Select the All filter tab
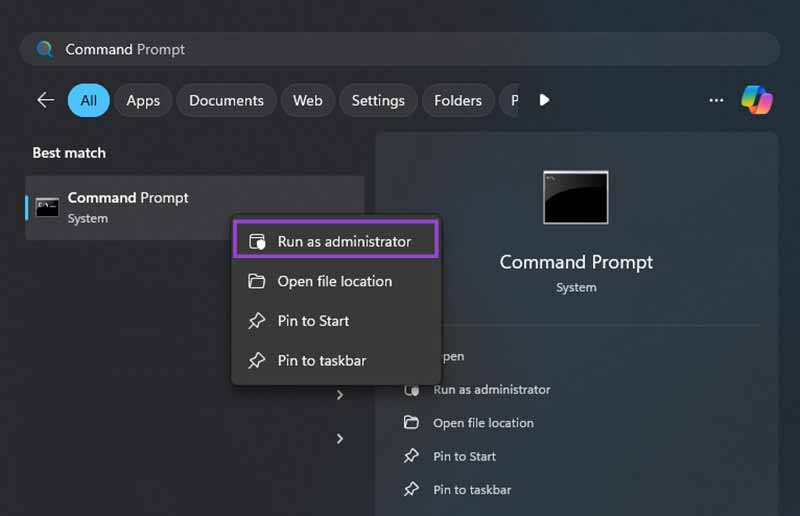800x516 pixels. (88, 100)
